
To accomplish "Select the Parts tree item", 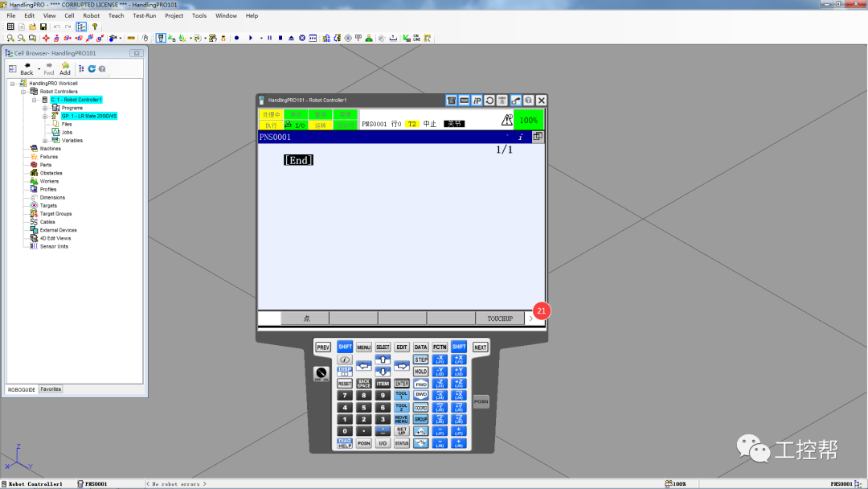I will (x=45, y=165).
